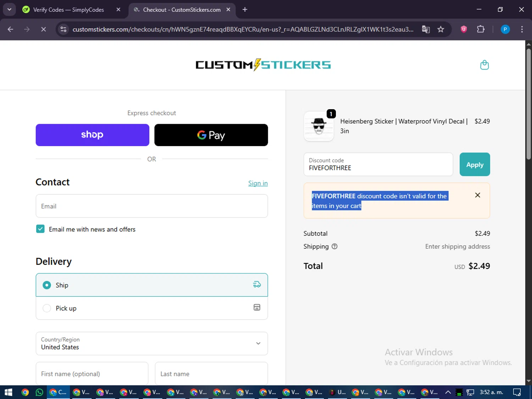Image resolution: width=532 pixels, height=399 pixels.
Task: Focus the browser address bar URL
Action: click(x=243, y=29)
